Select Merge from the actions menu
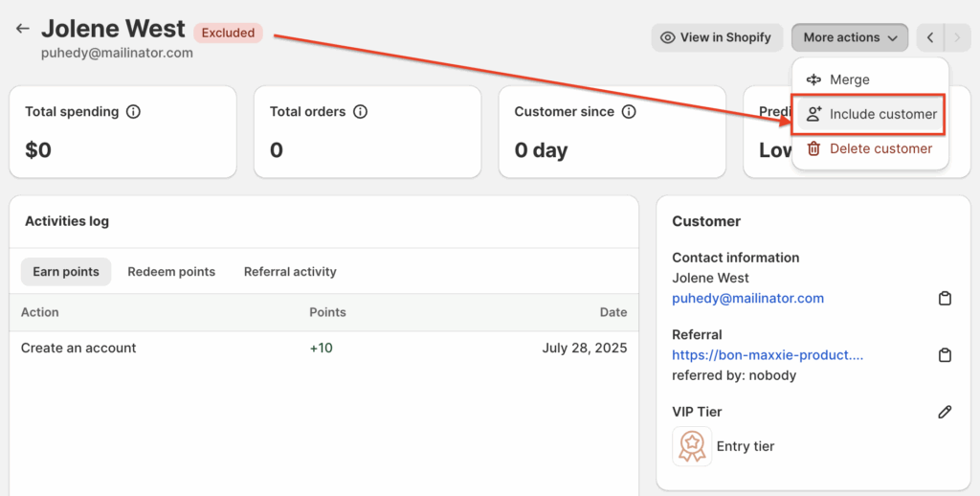 (x=849, y=79)
